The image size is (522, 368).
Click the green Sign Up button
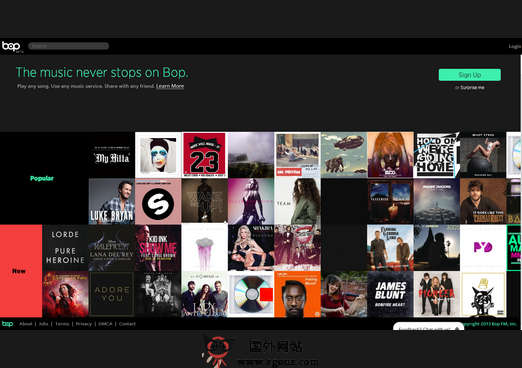[470, 75]
